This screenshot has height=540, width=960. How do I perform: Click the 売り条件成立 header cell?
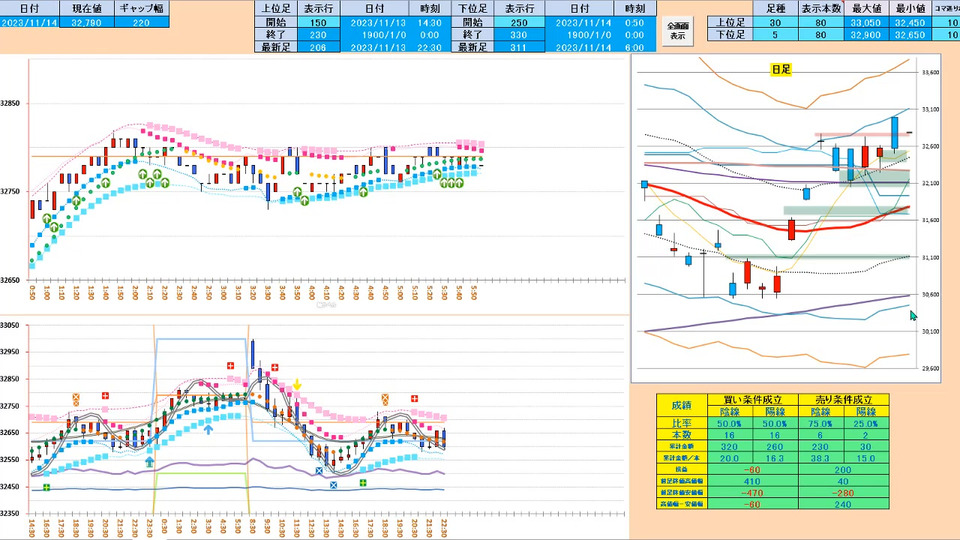tap(843, 399)
